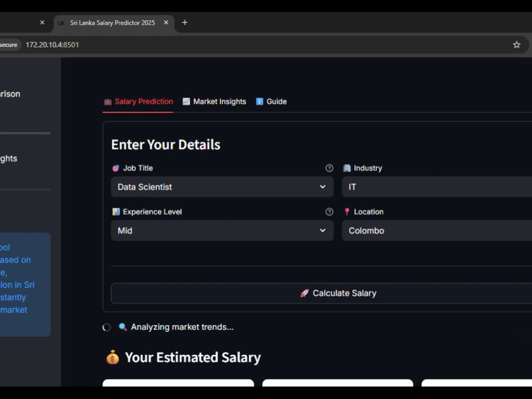
Task: Click the info icon beside Guide
Action: [x=260, y=102]
